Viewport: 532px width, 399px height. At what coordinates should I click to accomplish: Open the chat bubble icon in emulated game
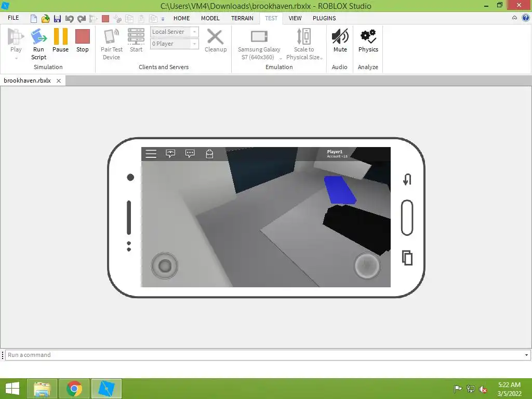point(190,154)
